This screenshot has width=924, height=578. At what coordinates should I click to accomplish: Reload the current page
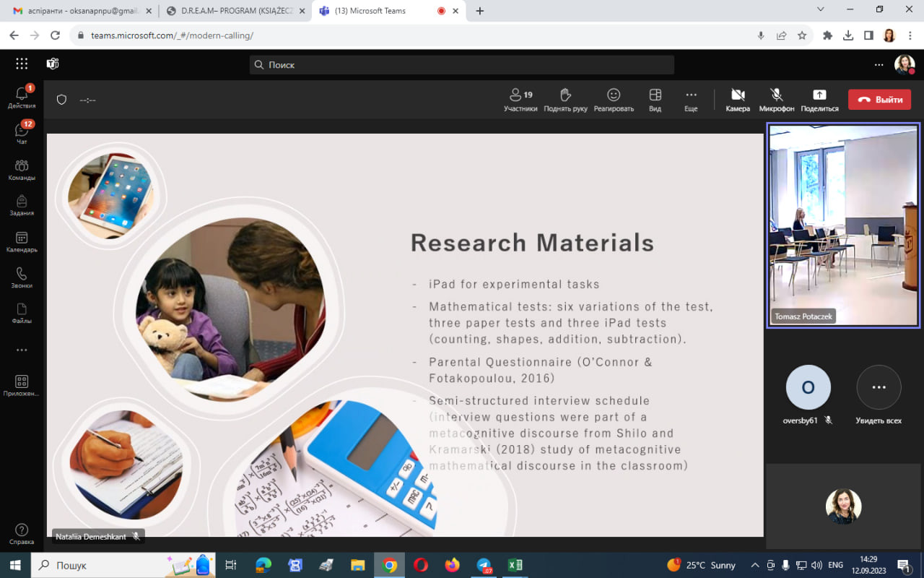55,35
